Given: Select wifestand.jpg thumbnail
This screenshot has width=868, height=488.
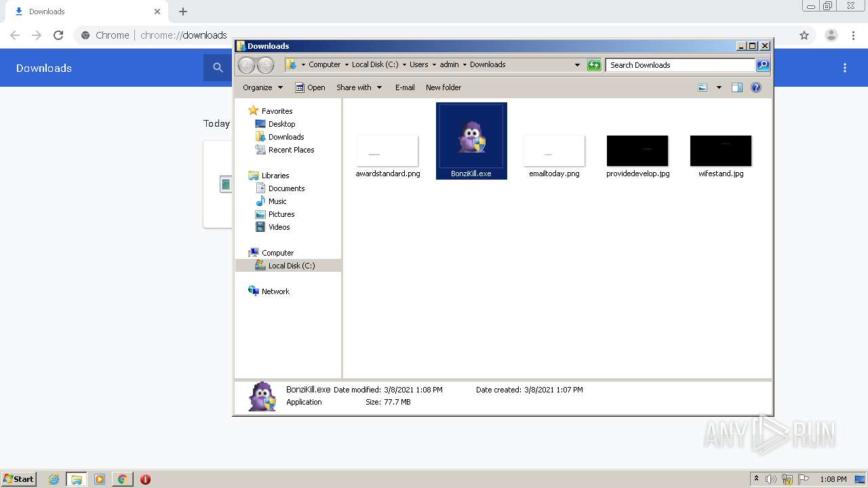Looking at the screenshot, I should coord(721,150).
